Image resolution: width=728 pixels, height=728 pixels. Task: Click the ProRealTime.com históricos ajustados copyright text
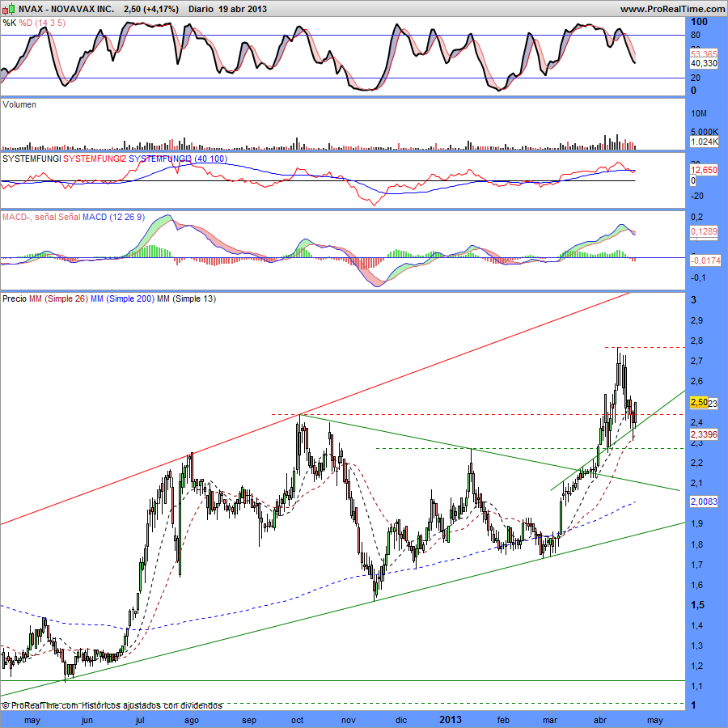click(112, 705)
